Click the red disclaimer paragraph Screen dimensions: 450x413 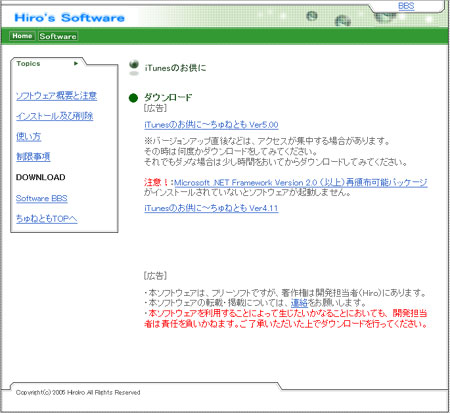click(286, 318)
